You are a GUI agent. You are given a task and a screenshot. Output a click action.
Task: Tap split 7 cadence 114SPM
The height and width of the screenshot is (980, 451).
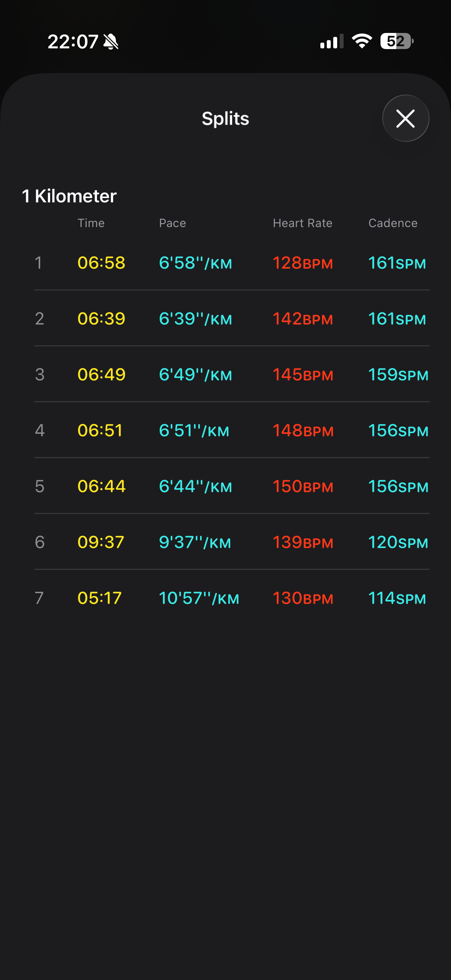coord(397,598)
